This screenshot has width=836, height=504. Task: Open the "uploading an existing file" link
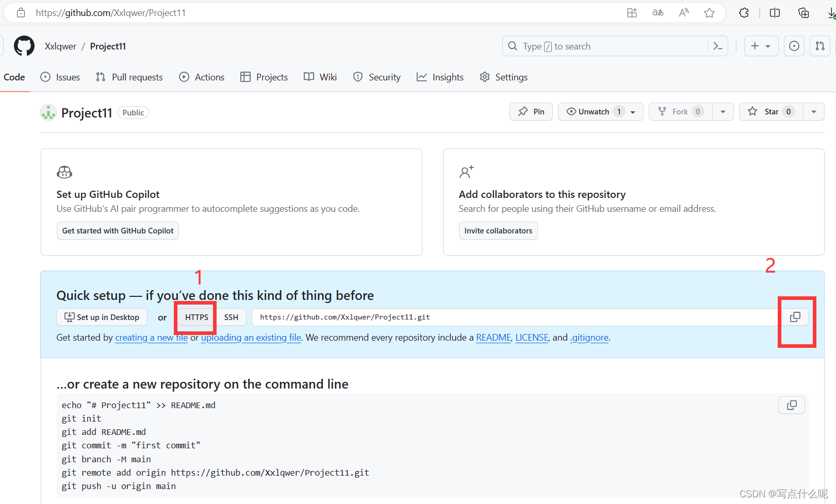[x=251, y=338]
